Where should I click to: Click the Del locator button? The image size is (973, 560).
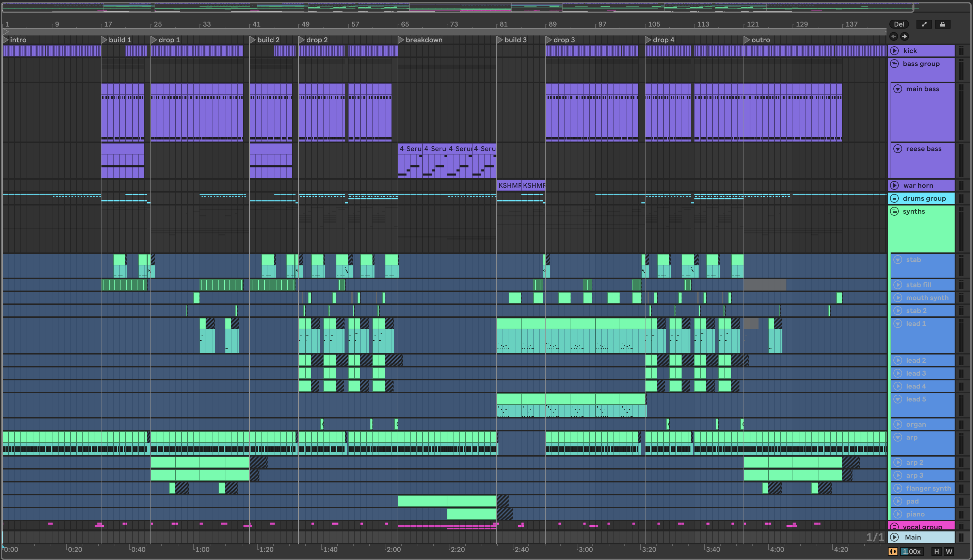point(899,24)
